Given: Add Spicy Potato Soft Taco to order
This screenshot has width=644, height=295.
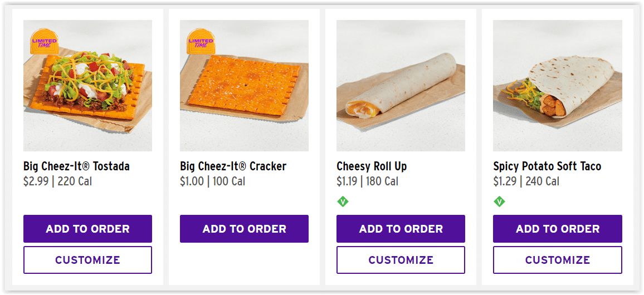Looking at the screenshot, I should coord(557,229).
